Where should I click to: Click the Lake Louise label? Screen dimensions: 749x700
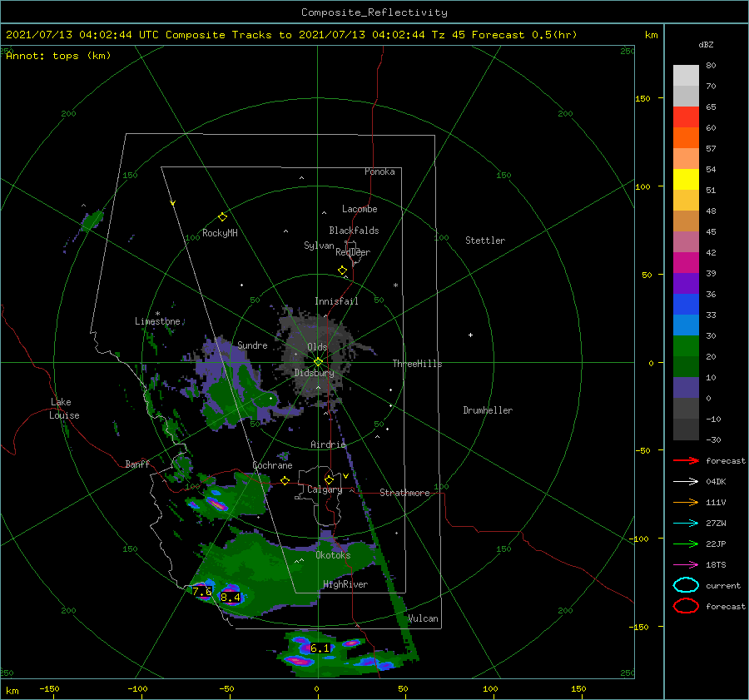click(64, 409)
